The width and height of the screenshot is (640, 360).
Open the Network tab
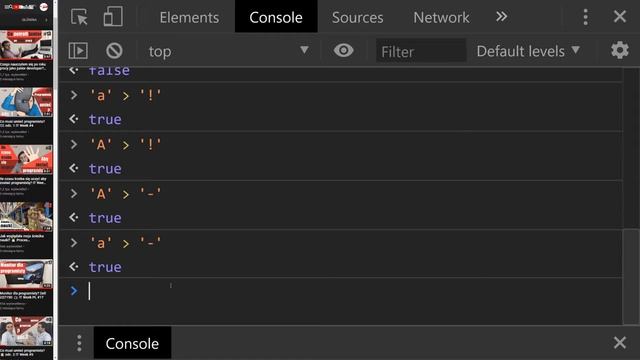pos(441,17)
